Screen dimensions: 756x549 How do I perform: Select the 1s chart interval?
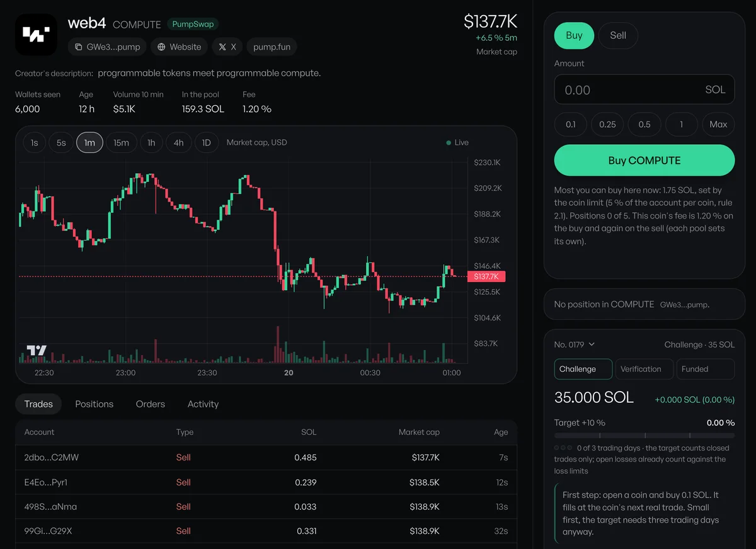(35, 143)
